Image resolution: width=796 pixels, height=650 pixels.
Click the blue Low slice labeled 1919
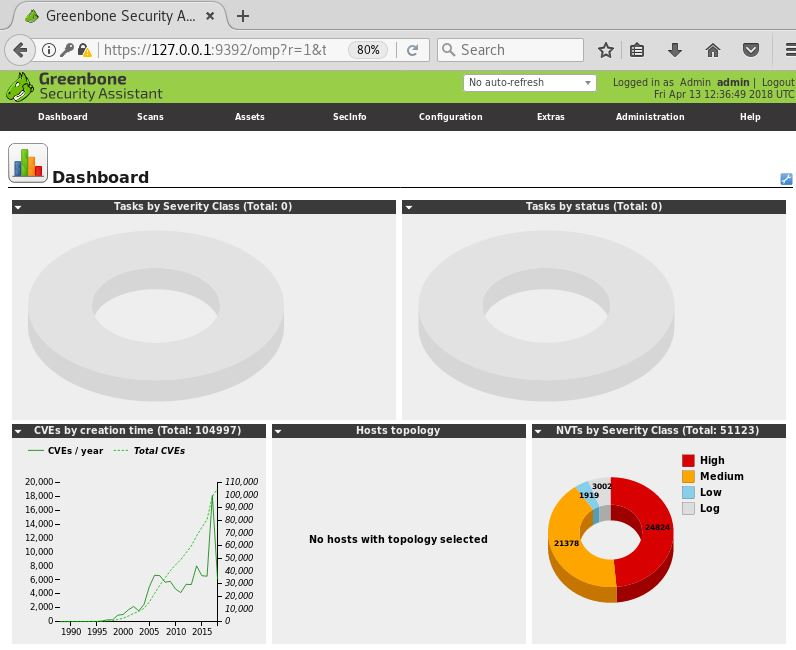point(589,495)
